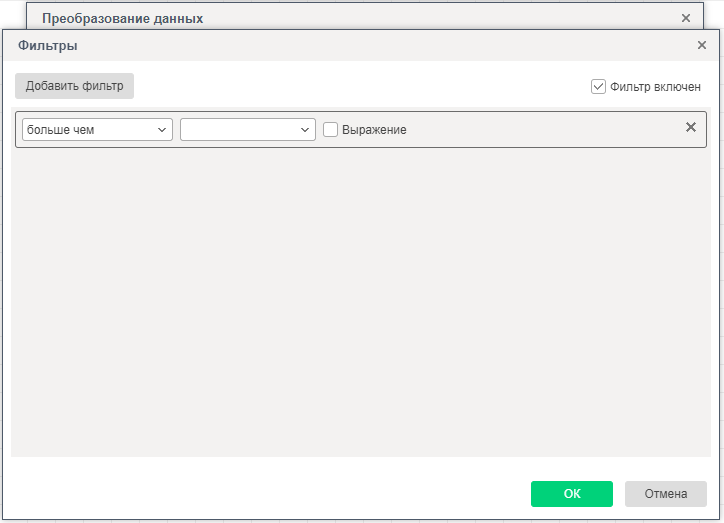Open the empty value dropdown
The width and height of the screenshot is (724, 523).
click(248, 130)
